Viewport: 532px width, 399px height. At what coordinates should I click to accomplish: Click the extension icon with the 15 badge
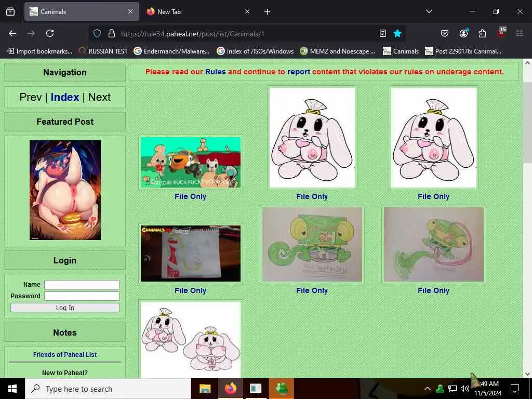tap(501, 33)
